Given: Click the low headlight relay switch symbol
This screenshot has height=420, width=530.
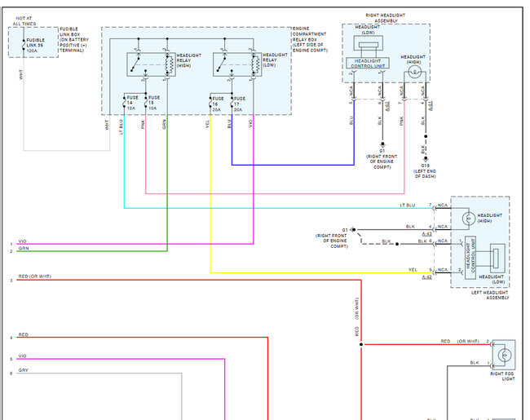Looking at the screenshot, I should pyautogui.click(x=222, y=64).
